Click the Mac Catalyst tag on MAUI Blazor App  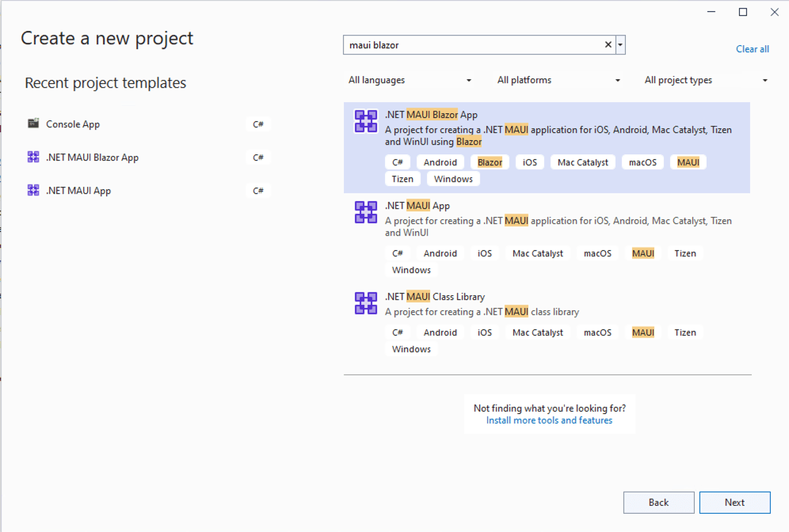[x=583, y=162]
